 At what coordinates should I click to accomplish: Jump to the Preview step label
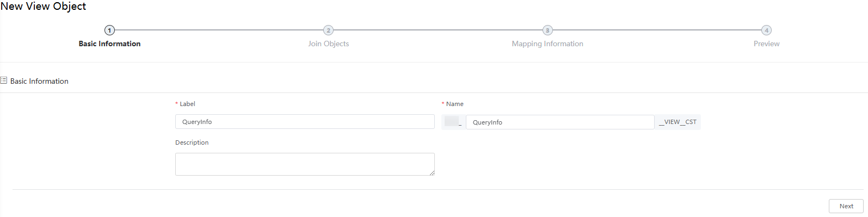click(x=766, y=44)
